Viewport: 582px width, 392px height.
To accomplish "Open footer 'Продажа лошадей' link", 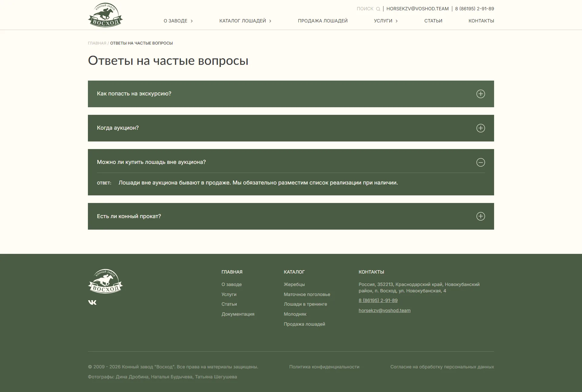I will tap(304, 324).
